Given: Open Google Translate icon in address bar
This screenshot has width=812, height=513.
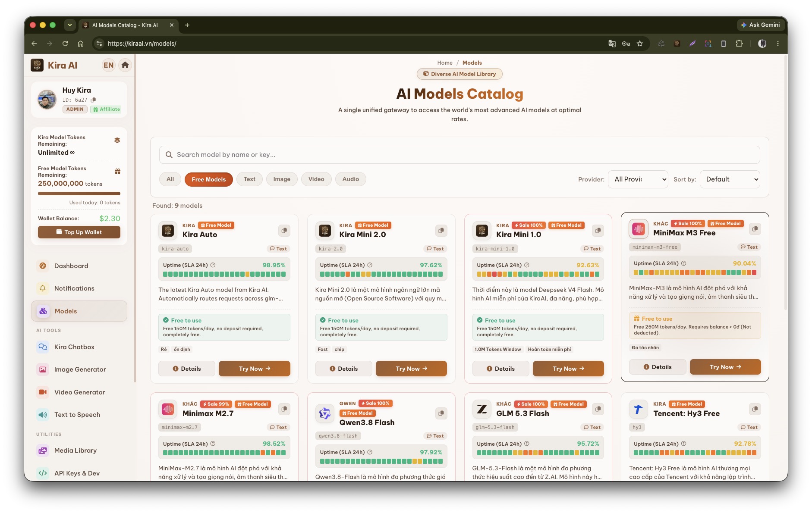Looking at the screenshot, I should point(612,44).
